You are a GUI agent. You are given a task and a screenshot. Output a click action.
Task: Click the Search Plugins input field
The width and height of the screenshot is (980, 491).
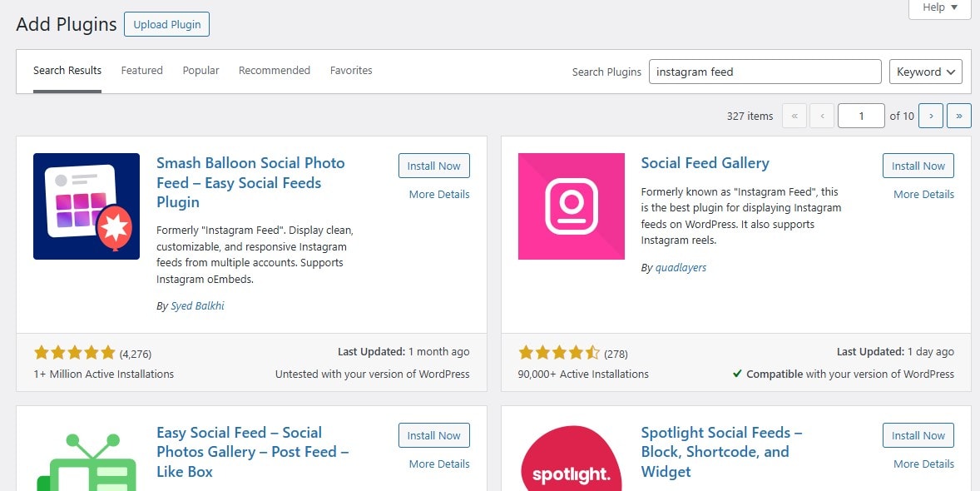point(765,72)
